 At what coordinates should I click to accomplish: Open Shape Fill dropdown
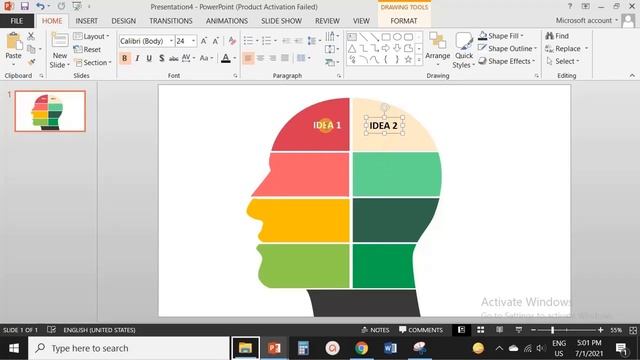[x=501, y=36]
